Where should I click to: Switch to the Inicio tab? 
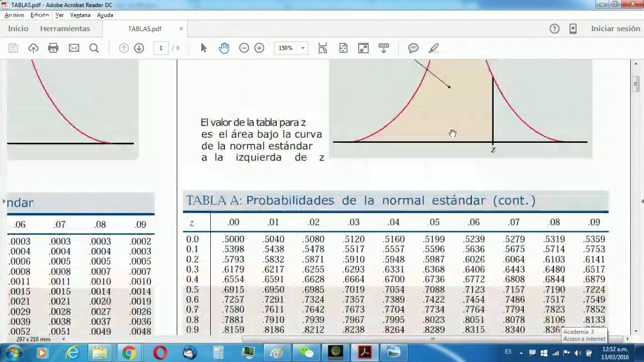(x=18, y=29)
